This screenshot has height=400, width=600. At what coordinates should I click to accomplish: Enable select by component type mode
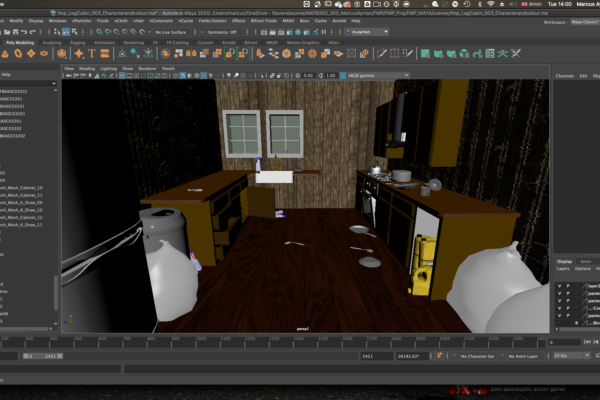point(74,32)
